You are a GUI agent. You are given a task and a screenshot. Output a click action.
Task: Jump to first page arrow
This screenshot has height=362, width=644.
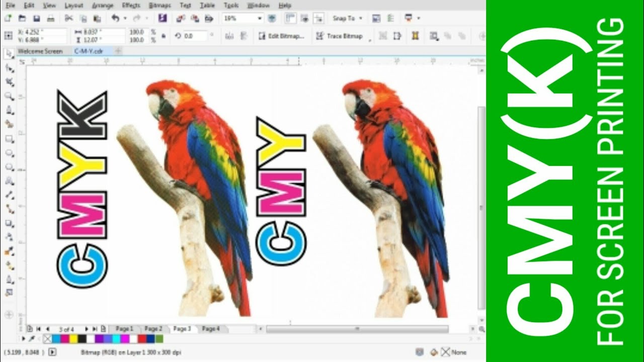tap(38, 329)
